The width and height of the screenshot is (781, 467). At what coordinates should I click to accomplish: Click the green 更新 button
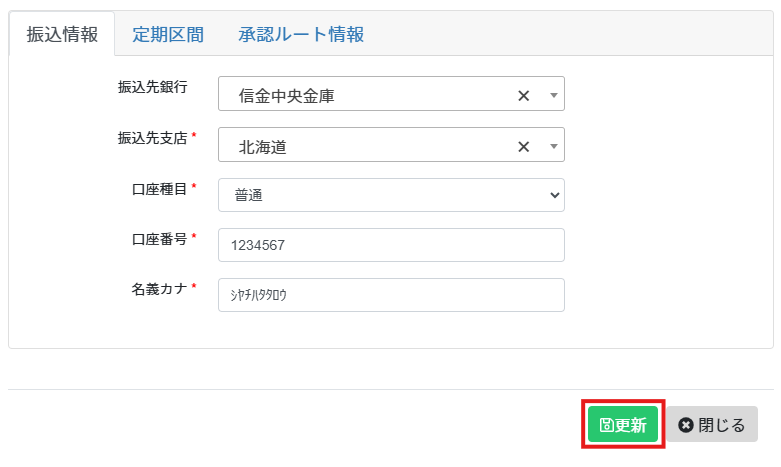pyautogui.click(x=623, y=424)
